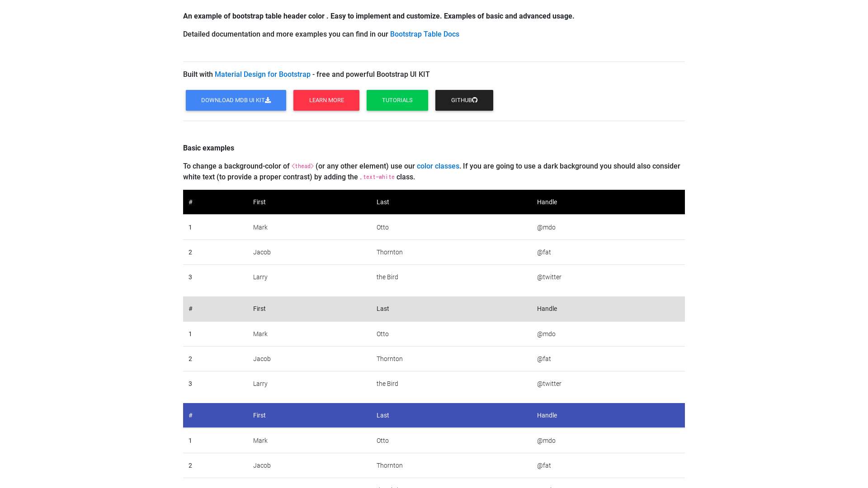Click the black table header cell labeled First
This screenshot has height=488, width=868.
259,202
